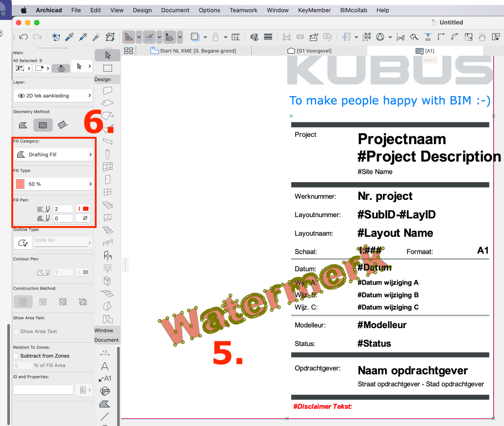Image resolution: width=504 pixels, height=426 pixels.
Task: Open the Document menu
Action: click(x=175, y=10)
